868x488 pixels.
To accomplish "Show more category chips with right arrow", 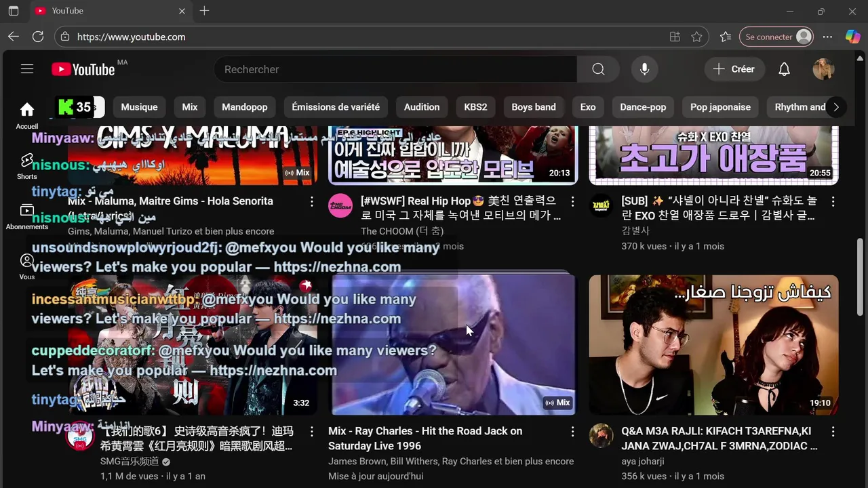I will [835, 107].
